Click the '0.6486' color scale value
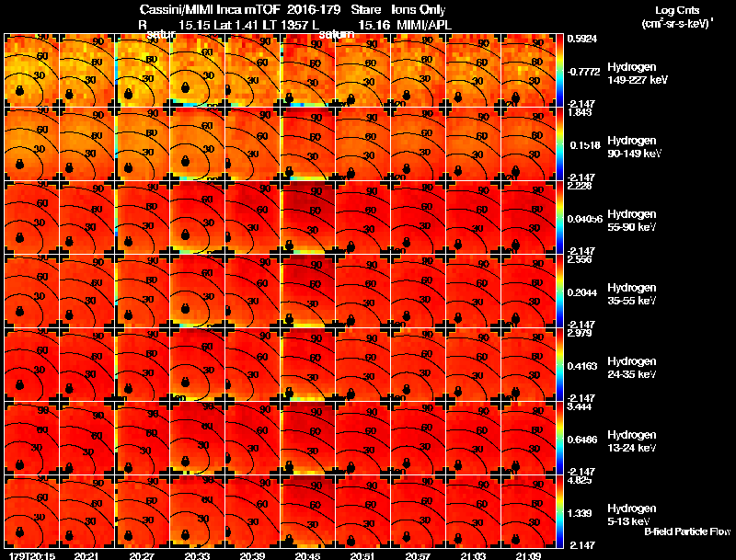The image size is (736, 560). coord(583,440)
